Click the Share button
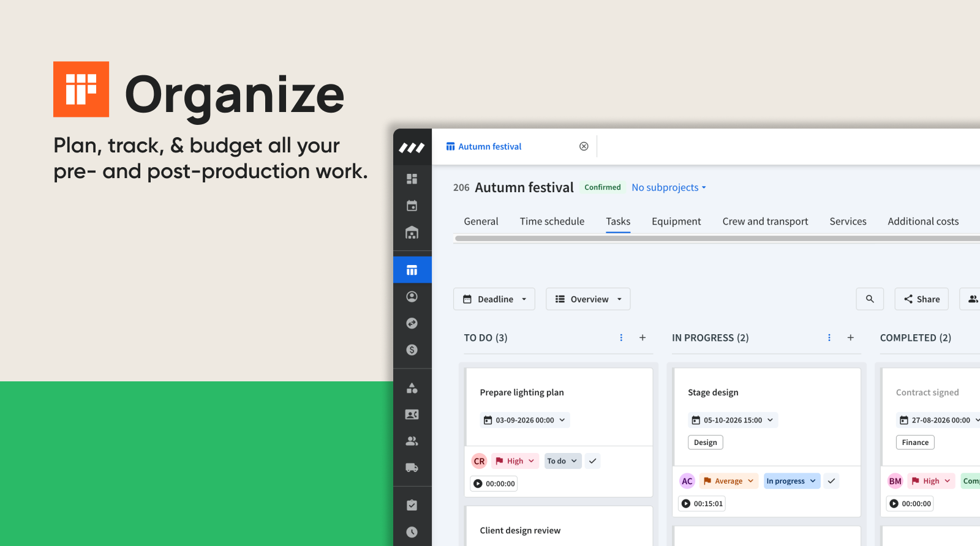This screenshot has width=980, height=546. [922, 299]
